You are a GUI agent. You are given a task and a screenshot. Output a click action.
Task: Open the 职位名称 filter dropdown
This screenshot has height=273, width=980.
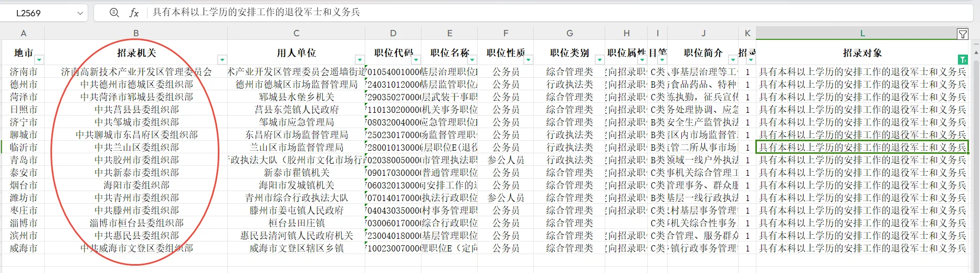pos(472,60)
